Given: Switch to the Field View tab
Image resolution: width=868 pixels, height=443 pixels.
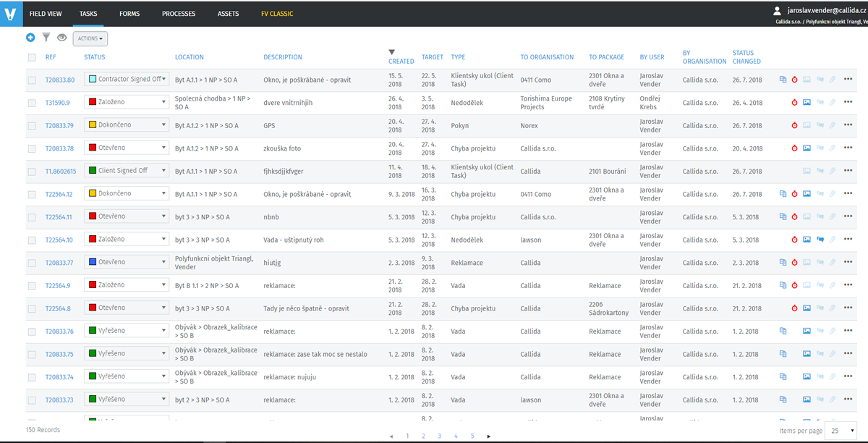Looking at the screenshot, I should pos(46,14).
